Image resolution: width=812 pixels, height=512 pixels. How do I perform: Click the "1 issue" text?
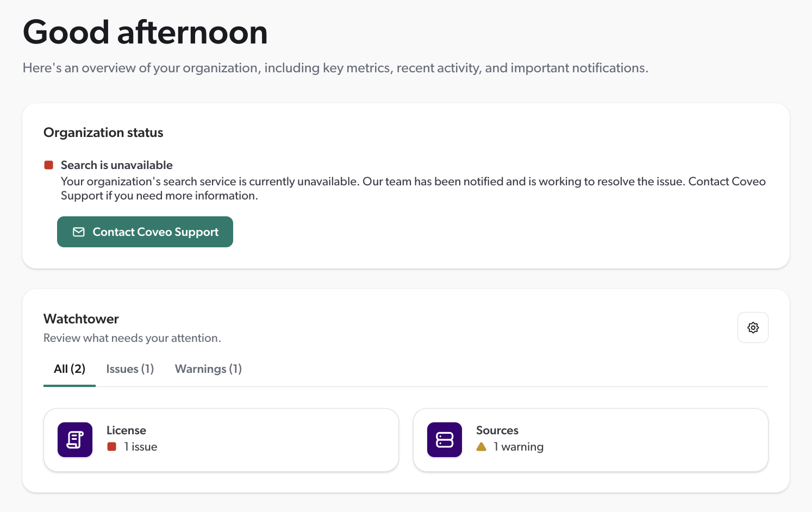(x=141, y=447)
